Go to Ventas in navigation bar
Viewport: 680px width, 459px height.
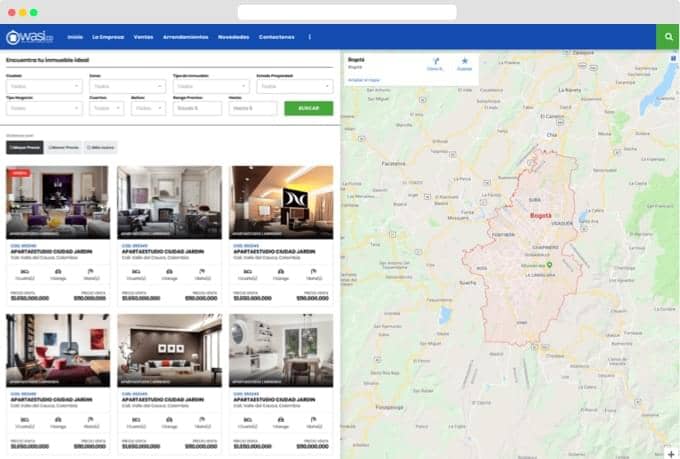click(143, 37)
